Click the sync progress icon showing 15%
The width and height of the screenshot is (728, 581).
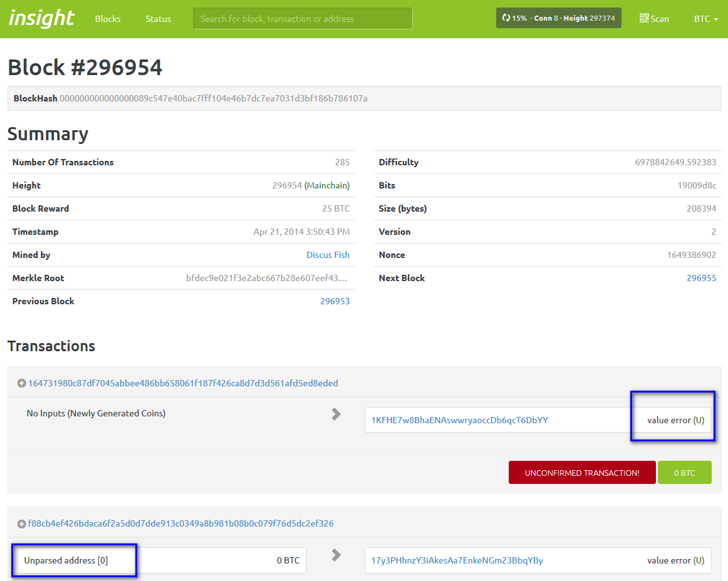[x=506, y=18]
